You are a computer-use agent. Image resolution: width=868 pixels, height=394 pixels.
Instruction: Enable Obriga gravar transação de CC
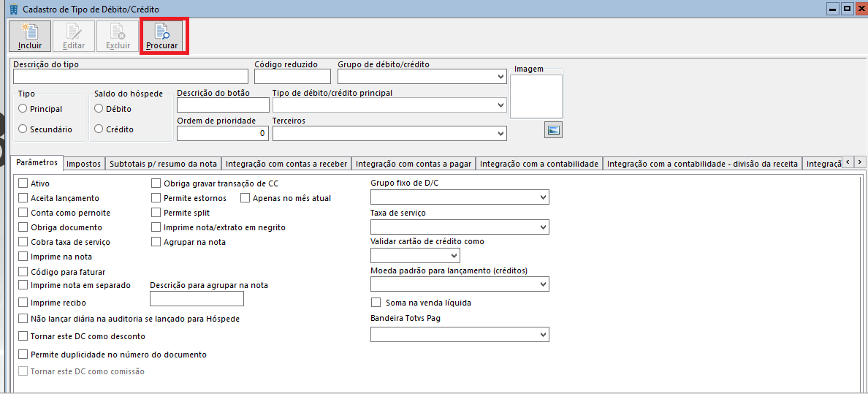(156, 183)
